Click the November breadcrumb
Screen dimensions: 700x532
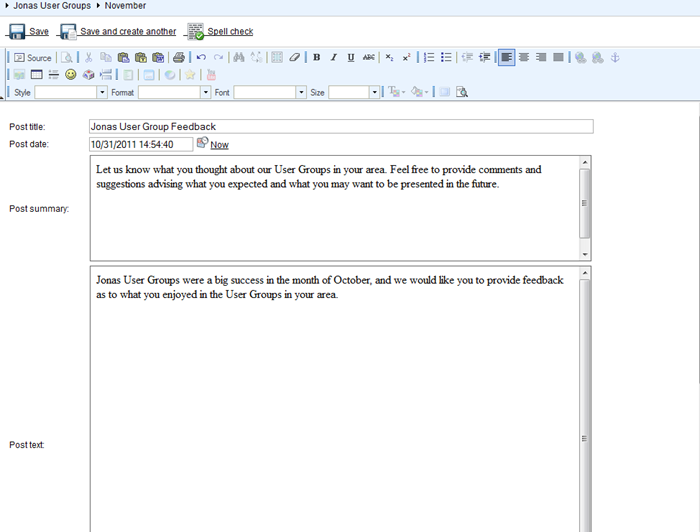pyautogui.click(x=125, y=6)
